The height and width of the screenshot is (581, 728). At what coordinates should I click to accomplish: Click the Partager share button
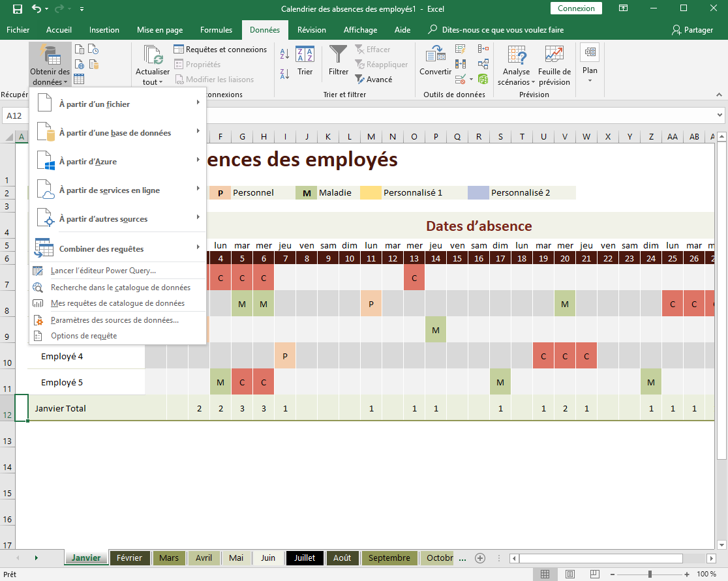click(692, 30)
